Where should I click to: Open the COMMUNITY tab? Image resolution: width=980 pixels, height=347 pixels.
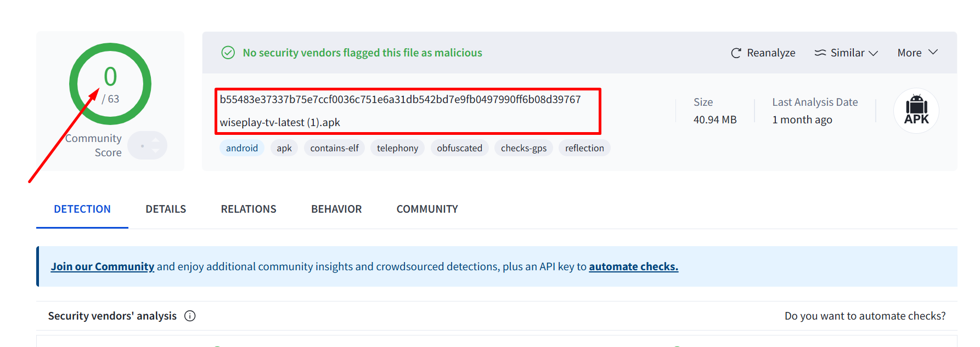[427, 209]
